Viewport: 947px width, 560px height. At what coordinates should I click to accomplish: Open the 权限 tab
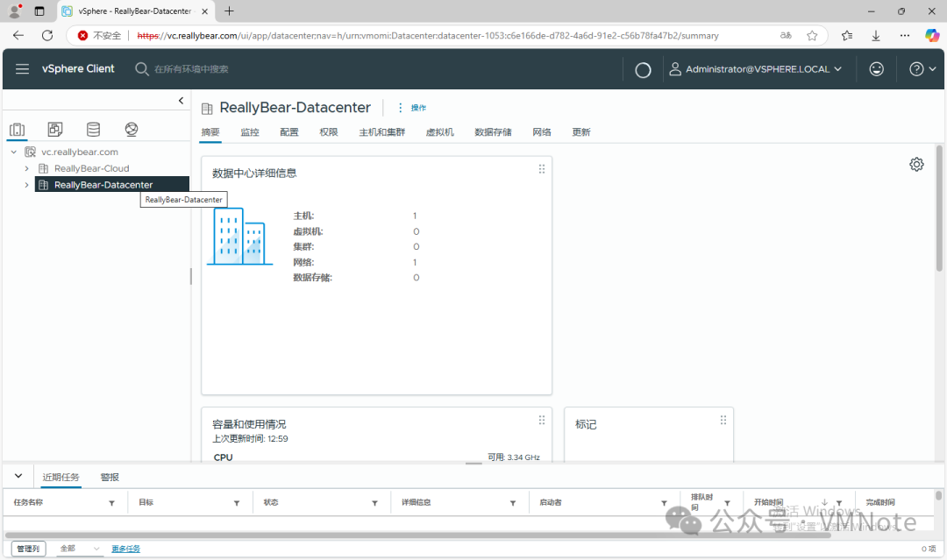click(x=329, y=132)
